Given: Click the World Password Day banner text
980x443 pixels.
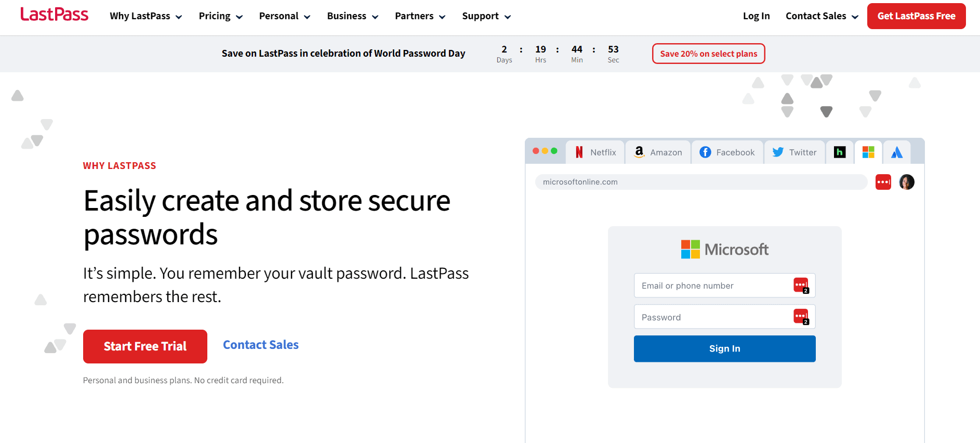Looking at the screenshot, I should [x=343, y=54].
